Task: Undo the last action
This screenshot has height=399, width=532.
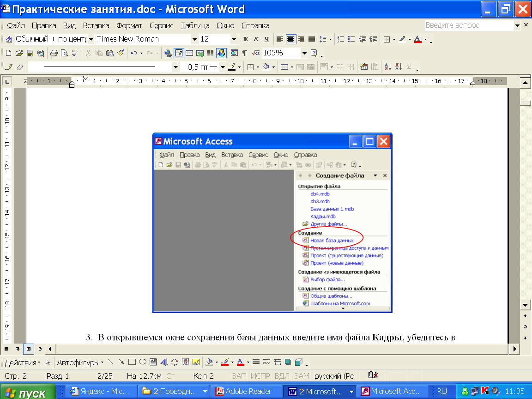Action: coord(134,53)
